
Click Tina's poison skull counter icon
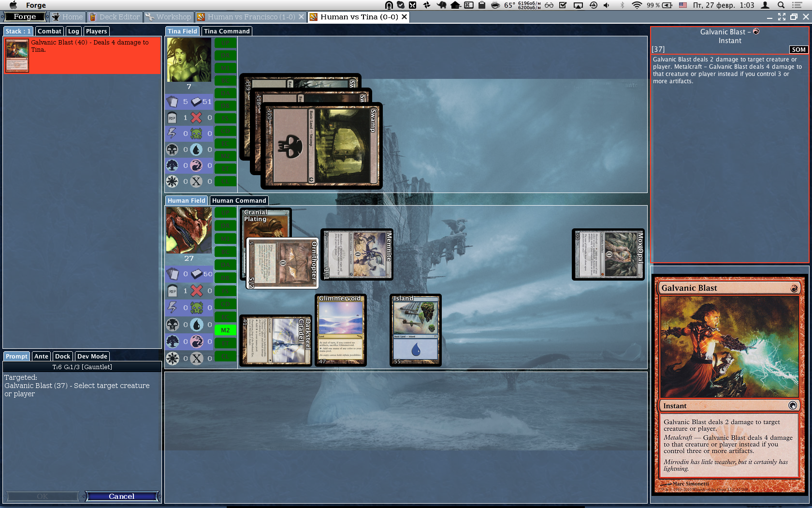[x=196, y=134]
